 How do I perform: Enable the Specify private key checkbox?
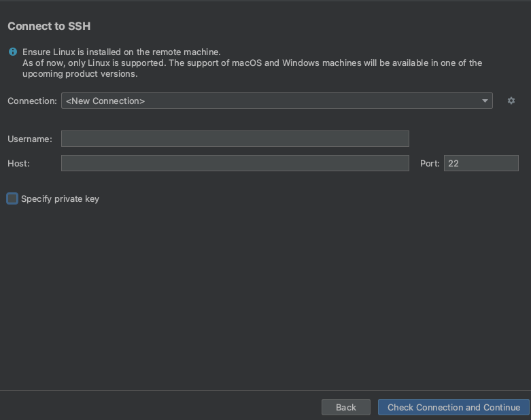pos(12,198)
